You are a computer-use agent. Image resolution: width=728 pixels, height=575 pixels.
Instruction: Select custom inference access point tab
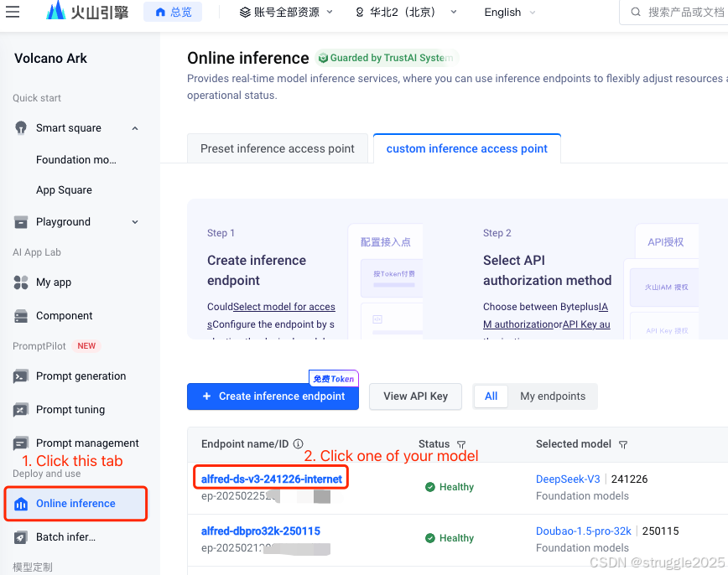point(466,148)
